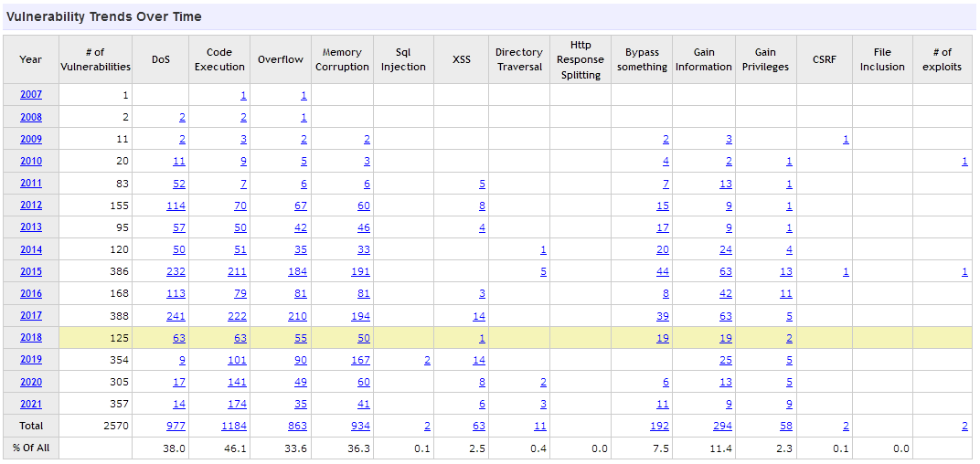Open 2019 Sql Injection count link
The height and width of the screenshot is (464, 980).
pyautogui.click(x=427, y=360)
